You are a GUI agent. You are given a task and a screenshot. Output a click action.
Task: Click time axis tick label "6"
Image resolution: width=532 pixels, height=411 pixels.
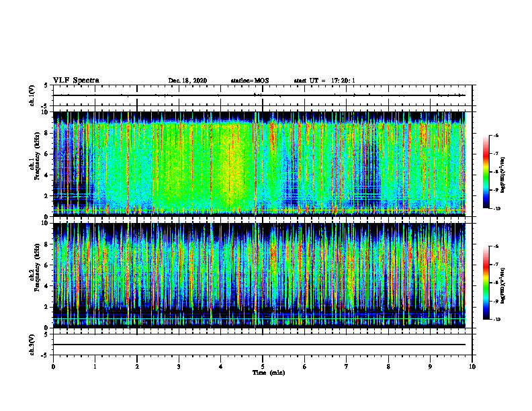coord(305,367)
